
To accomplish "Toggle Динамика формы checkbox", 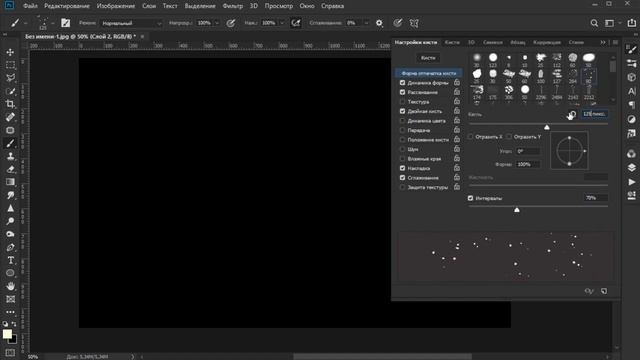I will pyautogui.click(x=402, y=83).
